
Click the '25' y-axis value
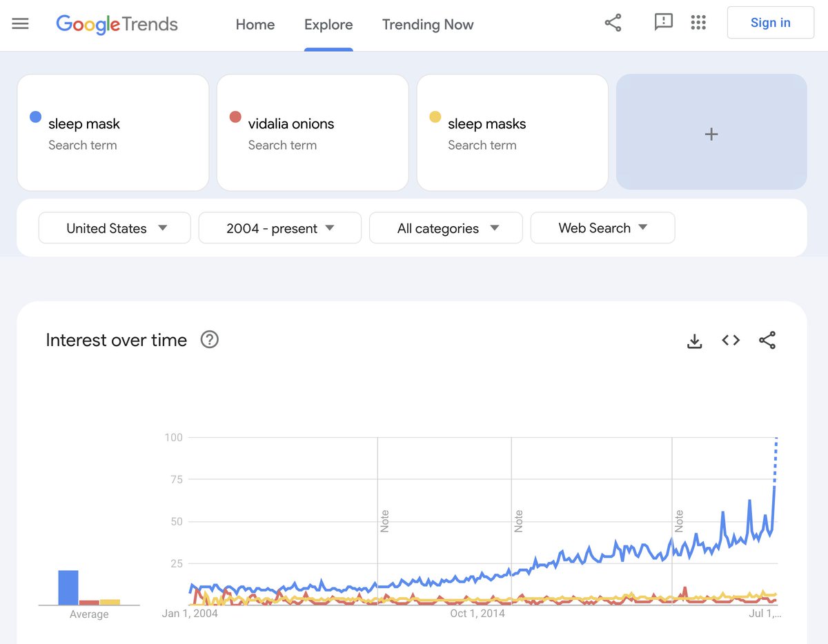tap(176, 563)
